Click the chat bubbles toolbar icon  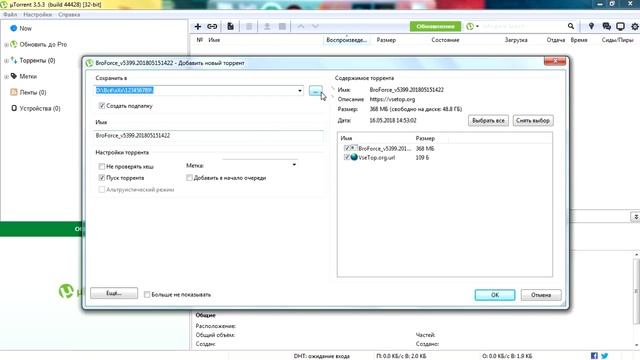point(606,27)
